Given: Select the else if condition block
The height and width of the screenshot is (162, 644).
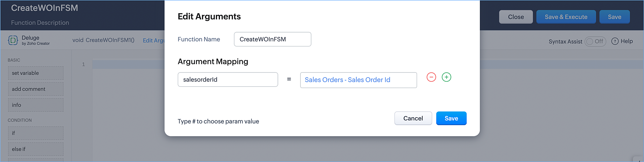Looking at the screenshot, I should click(36, 149).
